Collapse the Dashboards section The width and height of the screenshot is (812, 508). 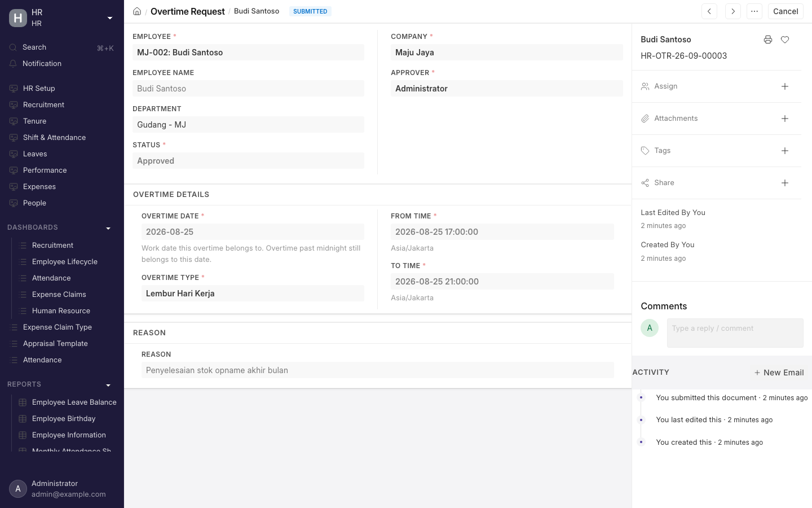click(108, 228)
